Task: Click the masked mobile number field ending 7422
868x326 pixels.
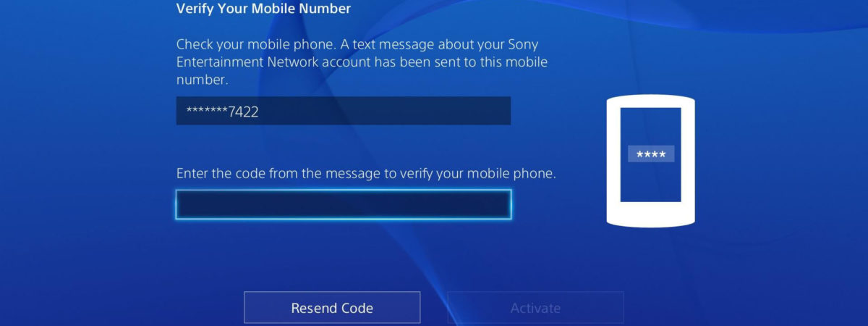Action: 344,111
